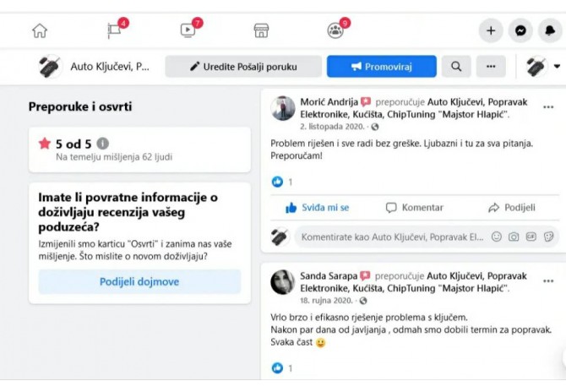
Task: Click Komentar button on Morić's review
Action: (x=415, y=208)
